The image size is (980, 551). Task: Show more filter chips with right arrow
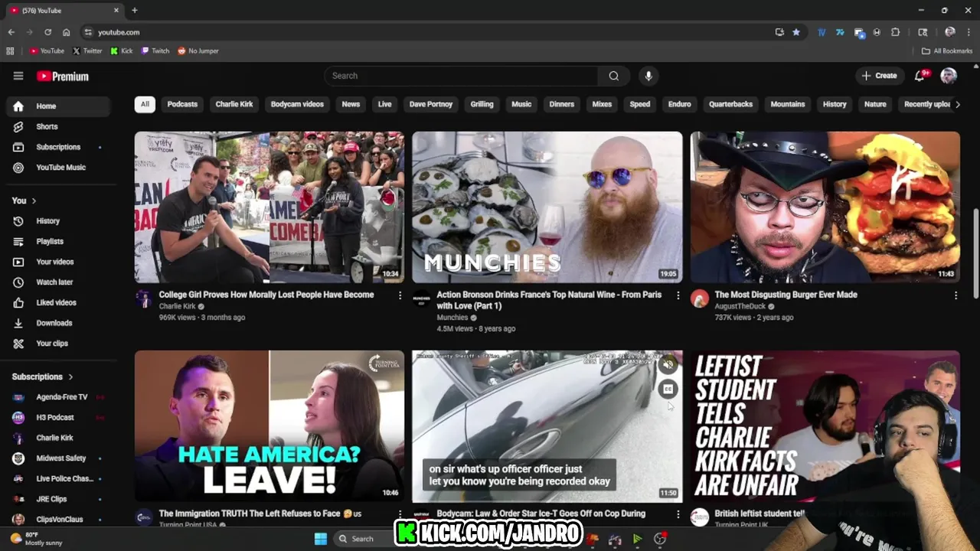[x=957, y=104]
